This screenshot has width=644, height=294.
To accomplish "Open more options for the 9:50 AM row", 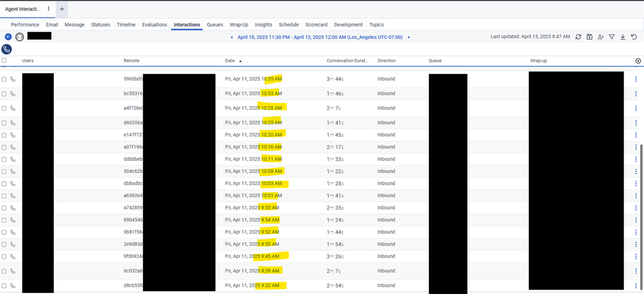I will (636, 244).
